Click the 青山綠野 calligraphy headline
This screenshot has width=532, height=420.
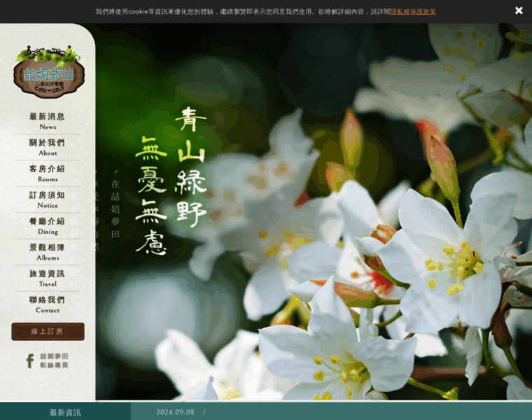tap(191, 167)
